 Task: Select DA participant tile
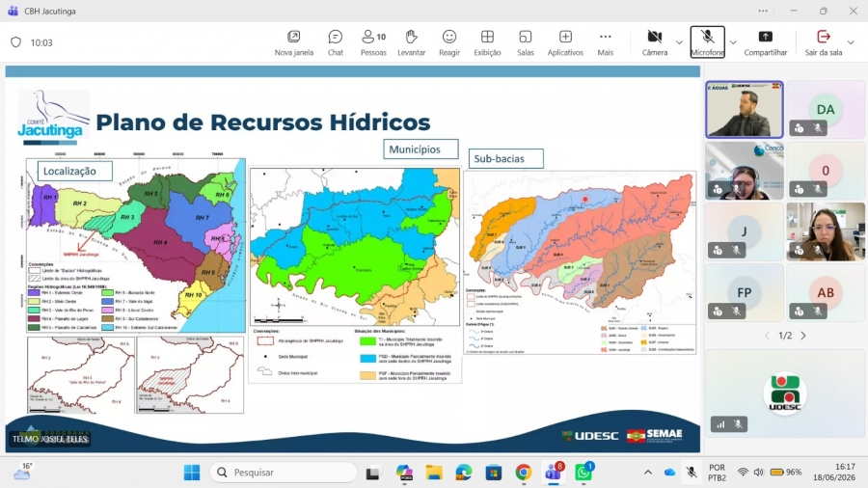coord(826,110)
